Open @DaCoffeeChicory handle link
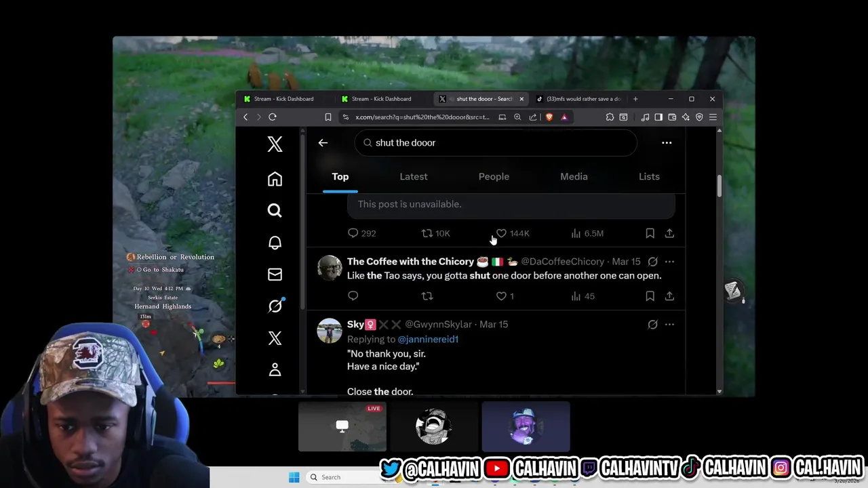 pyautogui.click(x=562, y=262)
